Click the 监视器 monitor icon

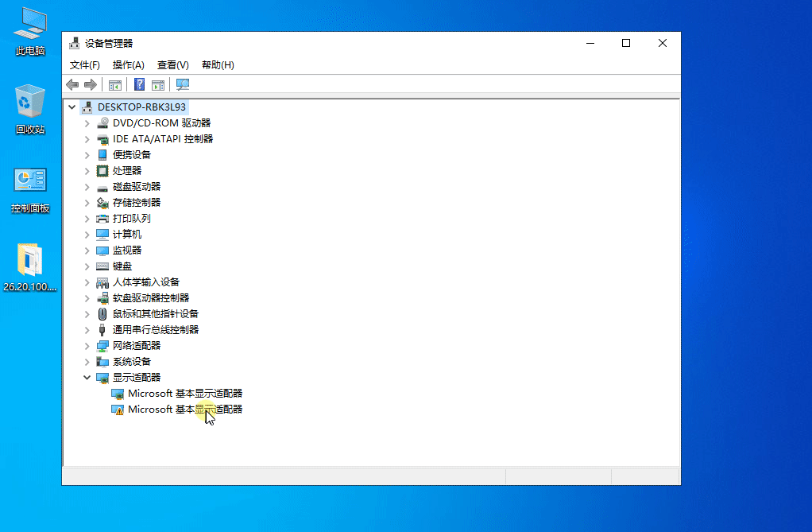tap(102, 250)
